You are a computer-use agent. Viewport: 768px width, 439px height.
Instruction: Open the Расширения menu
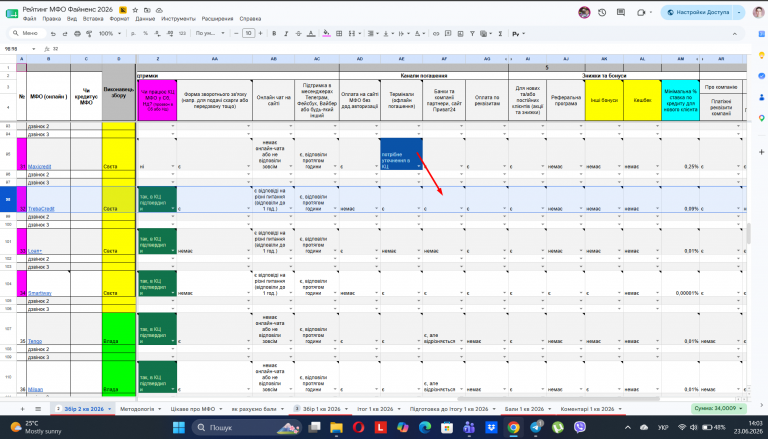[x=216, y=19]
